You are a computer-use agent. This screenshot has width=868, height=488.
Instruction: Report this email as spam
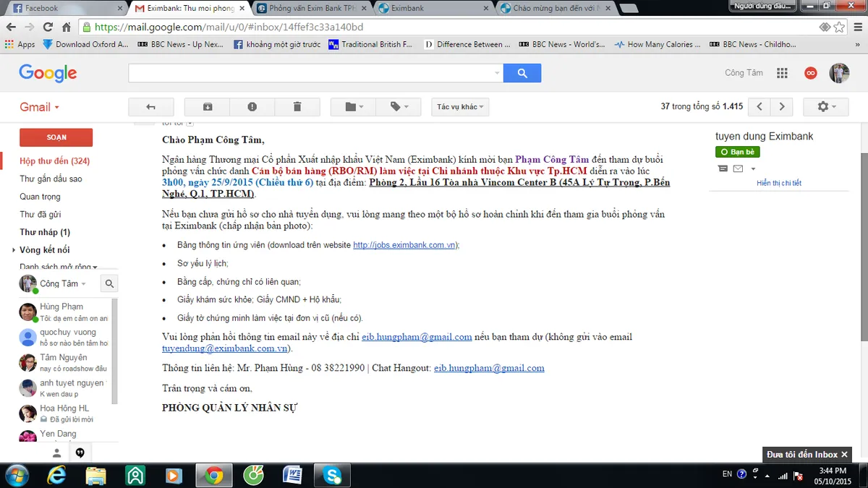coord(252,107)
